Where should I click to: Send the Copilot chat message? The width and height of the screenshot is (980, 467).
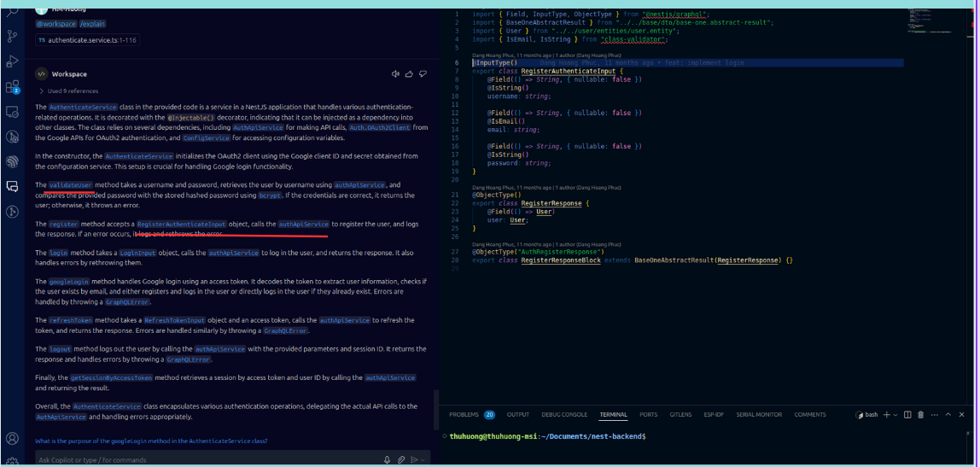click(x=414, y=459)
